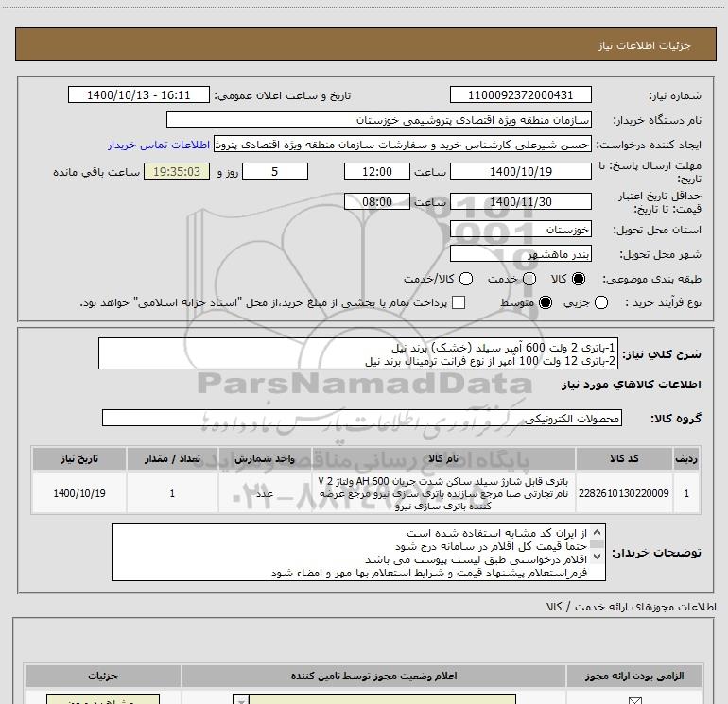
Task: Click buyer organization name field
Action: 379,120
